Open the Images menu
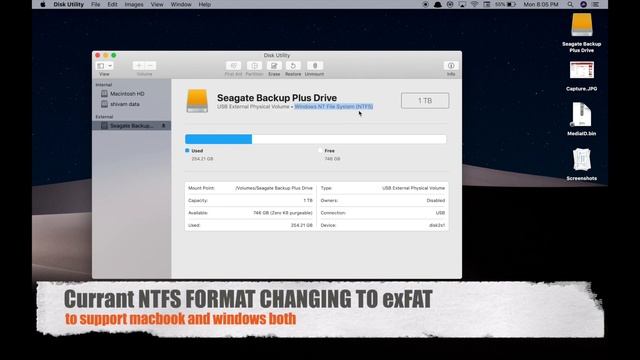The width and height of the screenshot is (640, 360). 134,4
